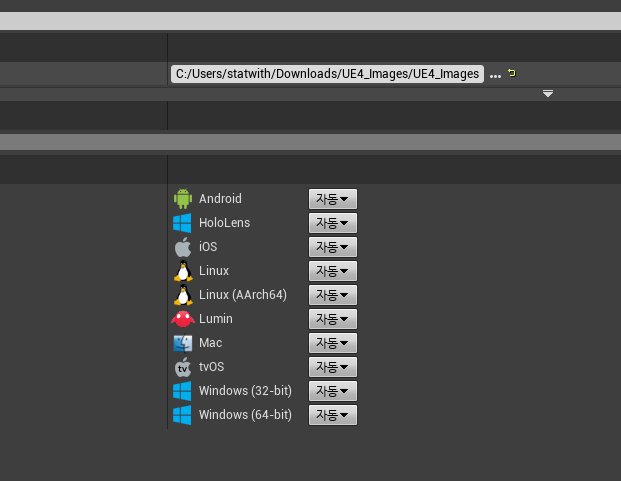Select the Linux (AArch64) label
621x481 pixels.
pyautogui.click(x=243, y=295)
